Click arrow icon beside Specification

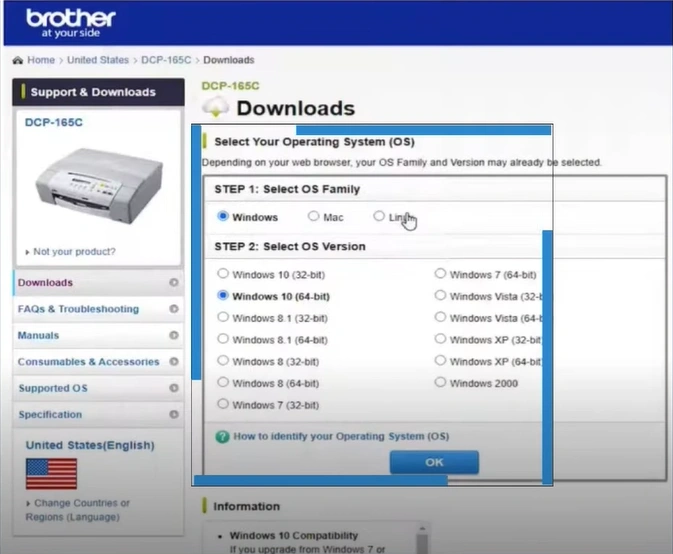[174, 414]
